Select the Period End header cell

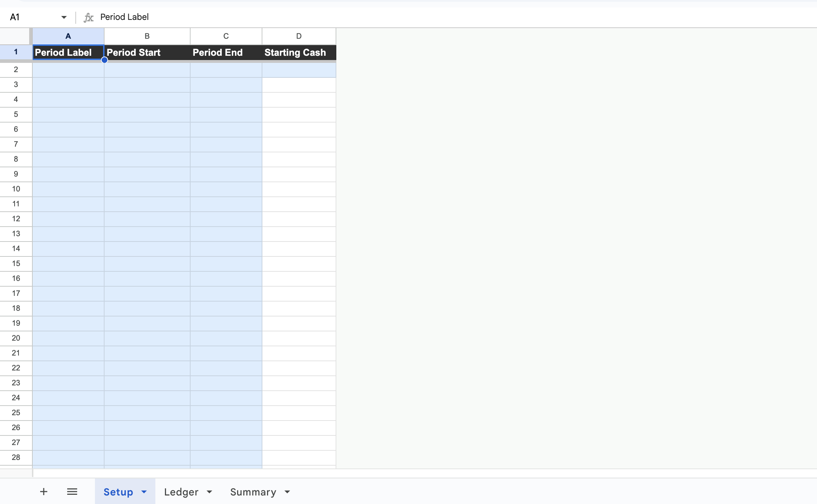pos(226,52)
